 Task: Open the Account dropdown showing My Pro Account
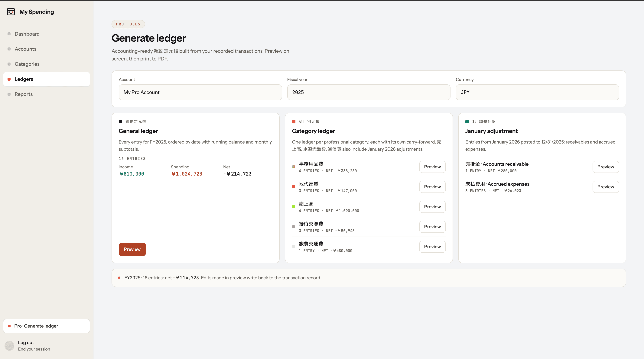(x=200, y=92)
